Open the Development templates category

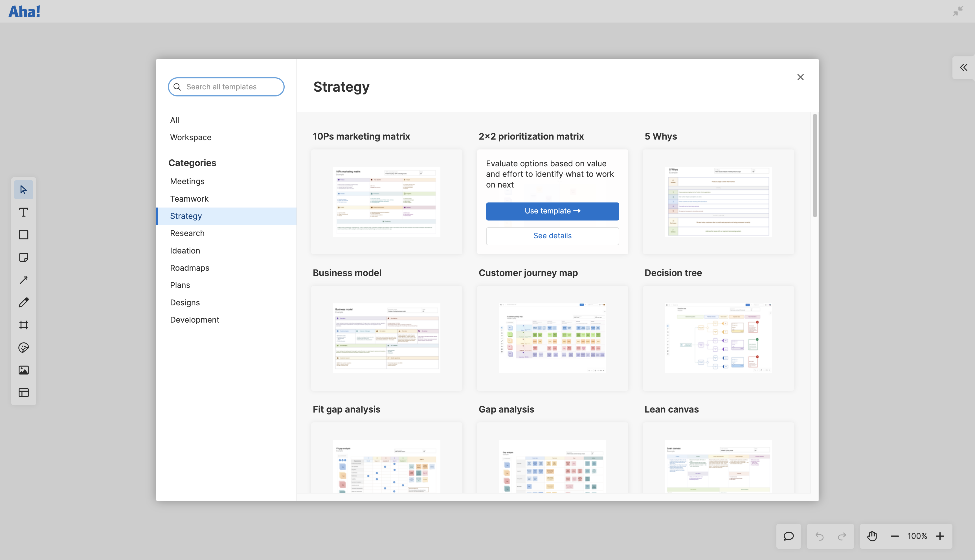tap(194, 319)
